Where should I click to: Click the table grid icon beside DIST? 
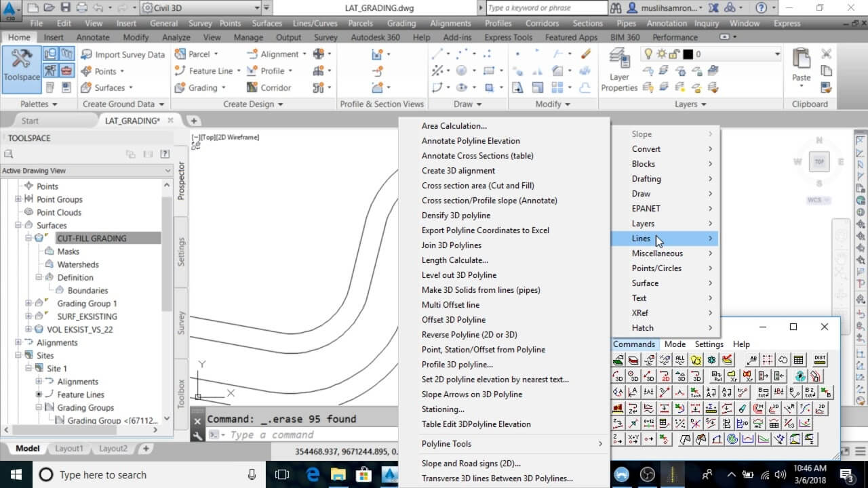(798, 360)
